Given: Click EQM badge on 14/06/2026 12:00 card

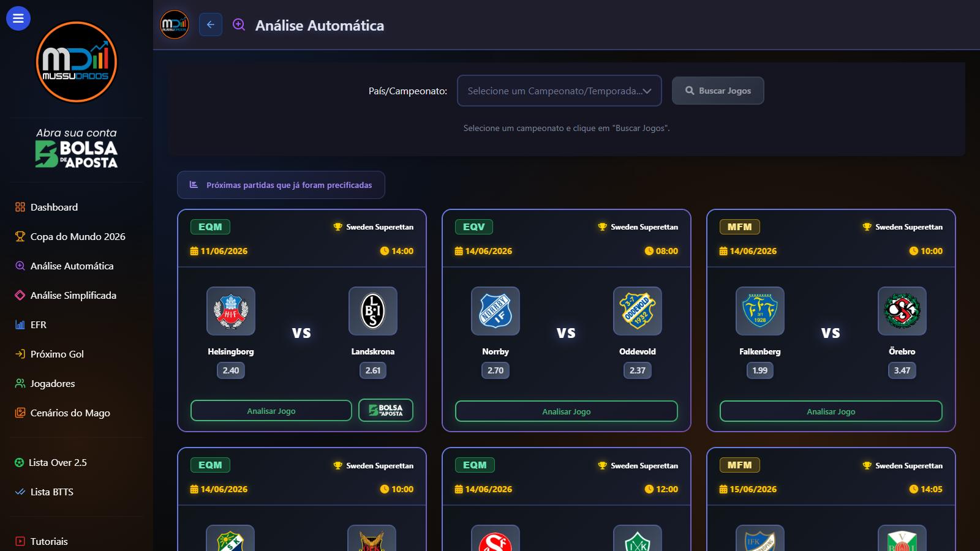Looking at the screenshot, I should coord(475,465).
